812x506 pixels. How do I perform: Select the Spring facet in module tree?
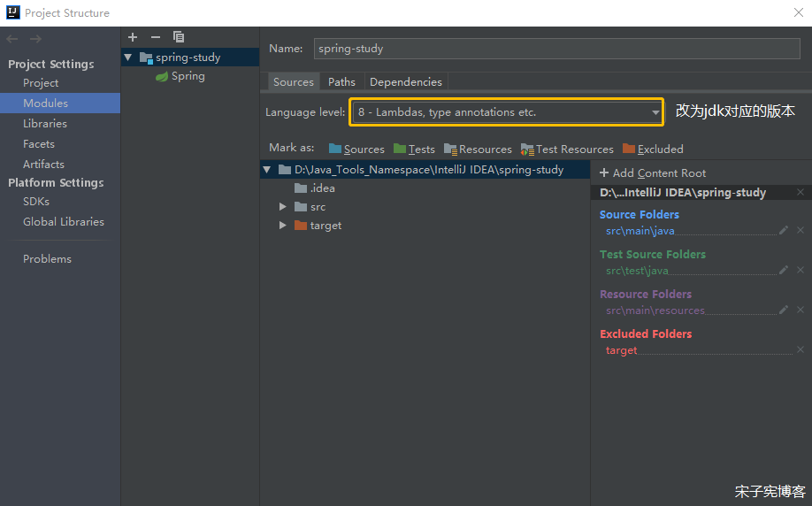[188, 76]
